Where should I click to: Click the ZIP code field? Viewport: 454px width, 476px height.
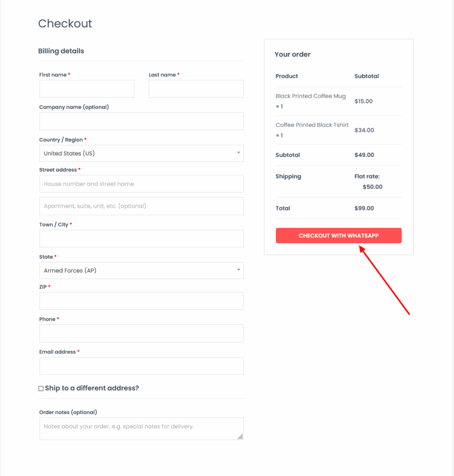pyautogui.click(x=141, y=301)
